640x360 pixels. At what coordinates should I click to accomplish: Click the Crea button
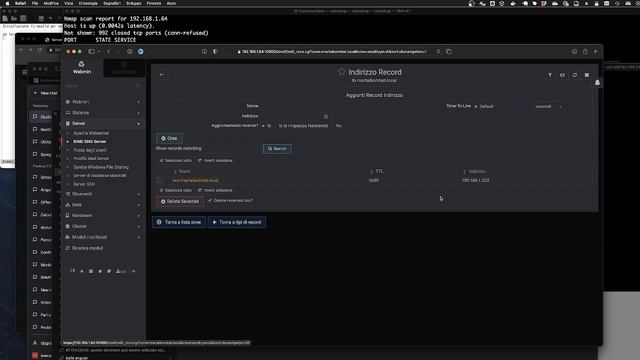coord(169,138)
